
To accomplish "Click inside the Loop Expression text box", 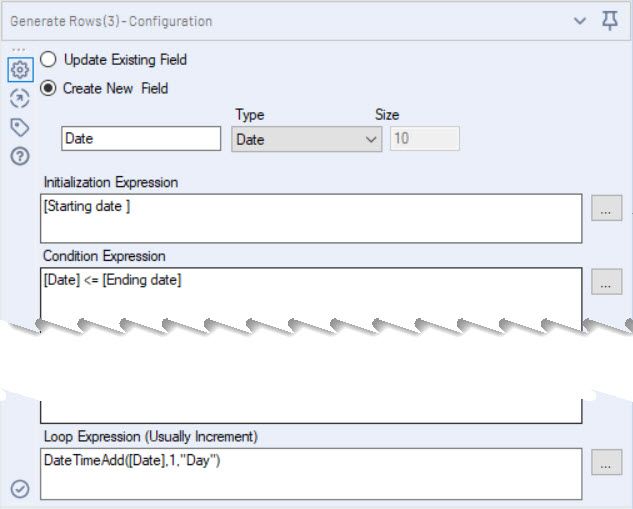I will (x=311, y=473).
